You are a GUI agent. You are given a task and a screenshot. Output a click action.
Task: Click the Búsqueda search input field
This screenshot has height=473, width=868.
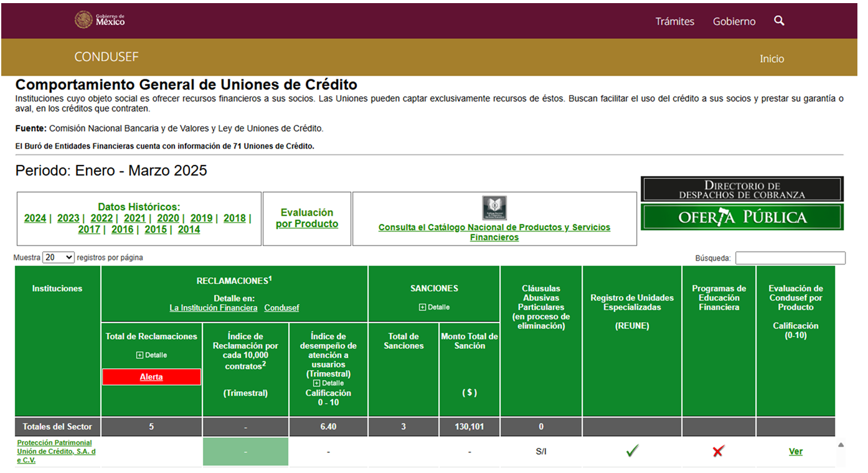tap(790, 258)
